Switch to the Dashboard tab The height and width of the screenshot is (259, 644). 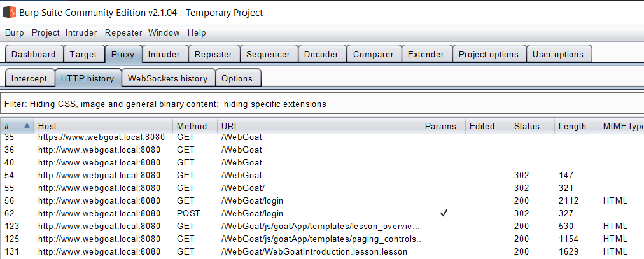pyautogui.click(x=34, y=54)
